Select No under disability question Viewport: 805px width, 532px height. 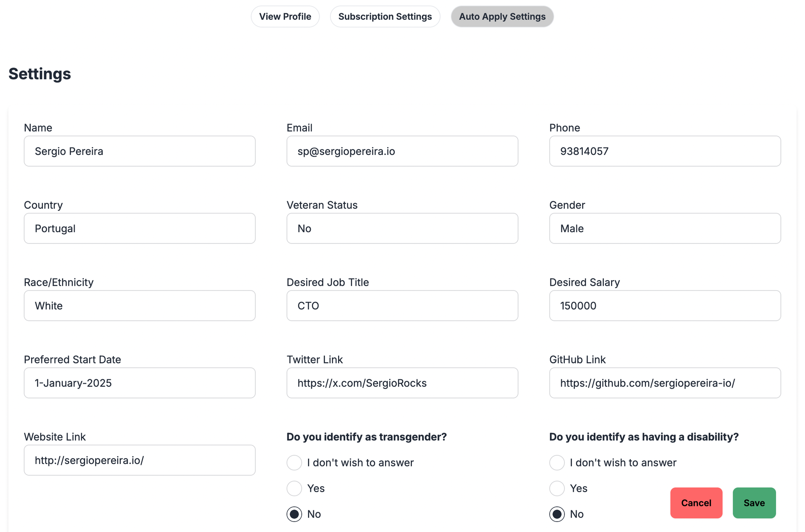(557, 514)
